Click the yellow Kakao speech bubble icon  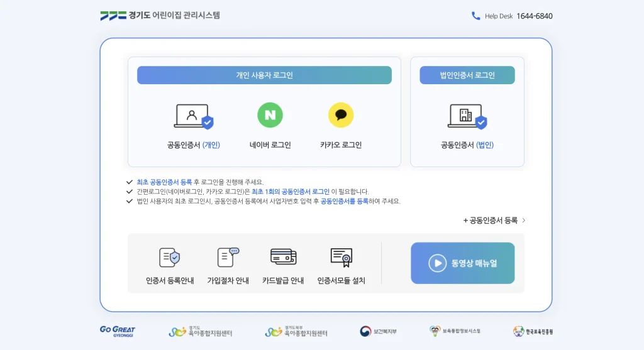pos(340,115)
